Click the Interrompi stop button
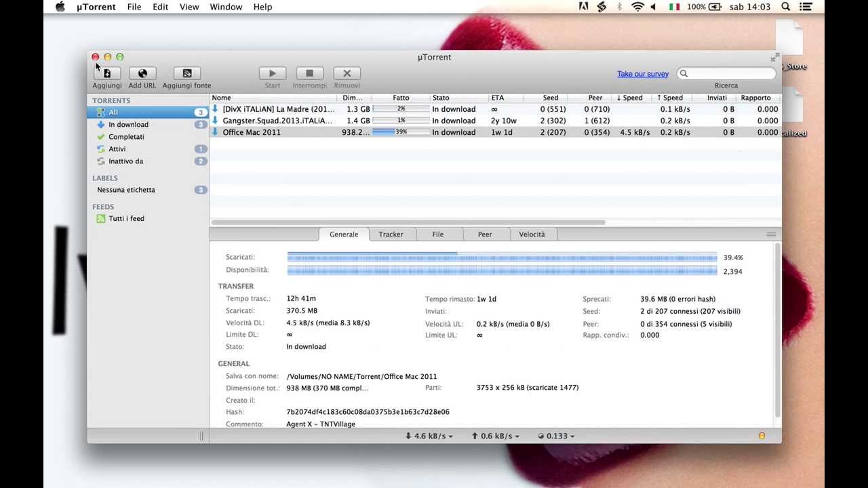 [x=309, y=73]
